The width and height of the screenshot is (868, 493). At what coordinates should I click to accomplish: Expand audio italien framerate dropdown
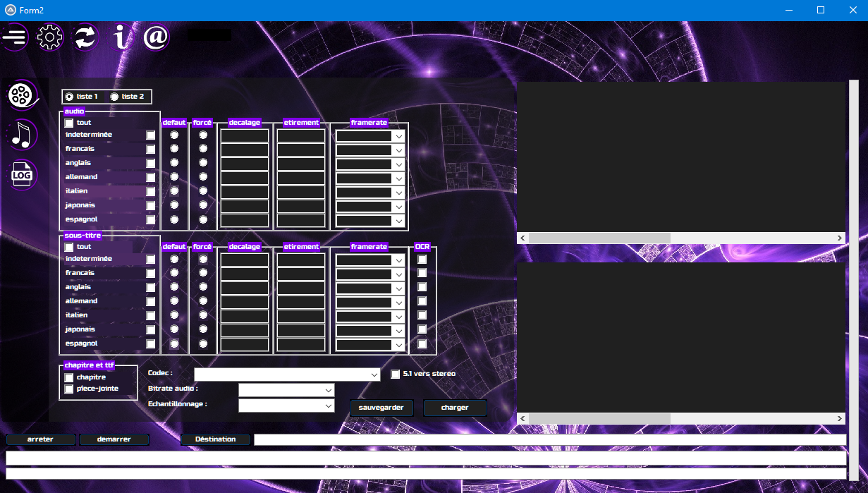pos(398,193)
